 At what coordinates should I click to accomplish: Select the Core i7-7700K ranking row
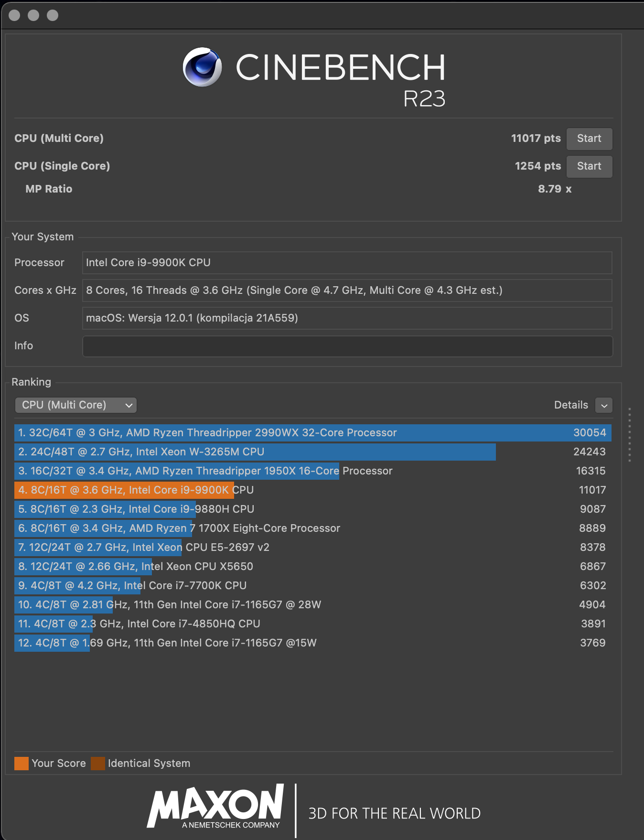click(313, 586)
